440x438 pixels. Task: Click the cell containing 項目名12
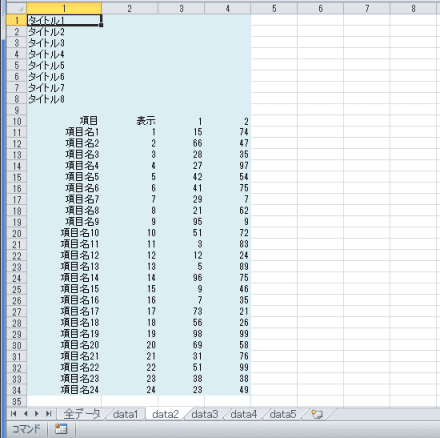[64, 255]
